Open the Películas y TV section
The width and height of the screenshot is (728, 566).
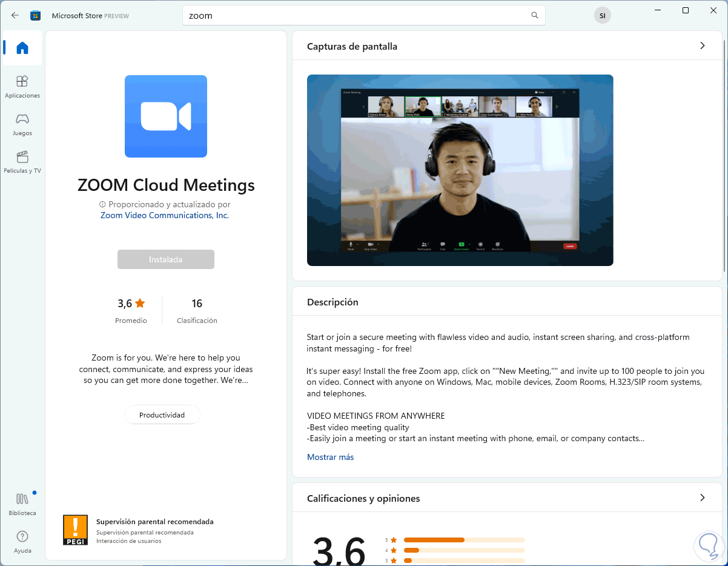tap(22, 162)
